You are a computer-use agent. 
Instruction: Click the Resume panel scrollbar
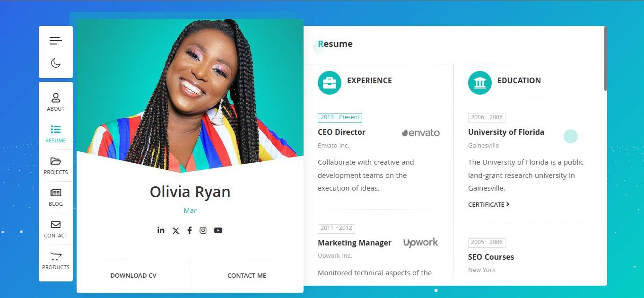pyautogui.click(x=606, y=59)
